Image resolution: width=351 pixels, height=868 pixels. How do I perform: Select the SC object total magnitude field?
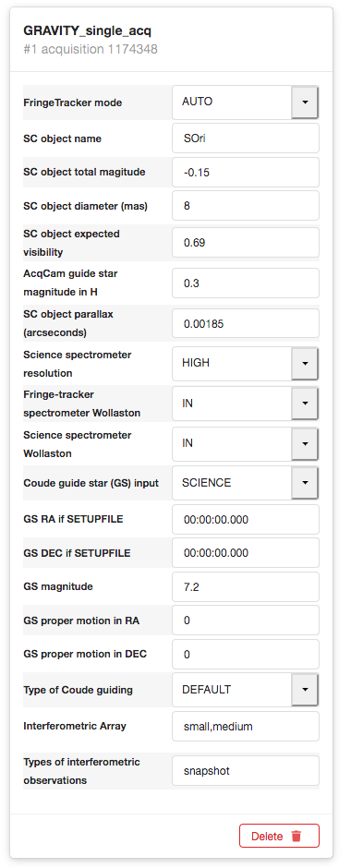246,172
